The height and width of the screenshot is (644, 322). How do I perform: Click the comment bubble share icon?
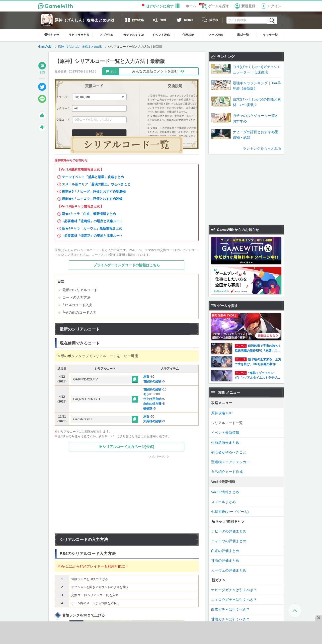click(x=42, y=66)
